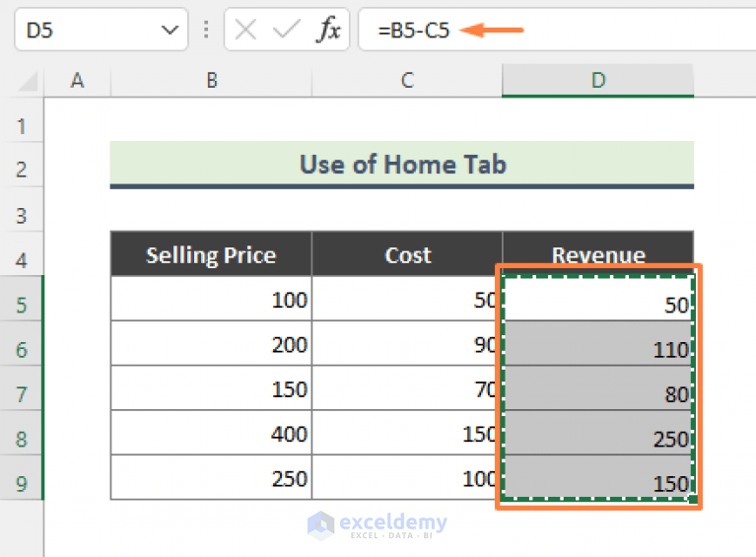Select Selling Price cell 250 in row 9
Viewport: 756px width, 557px height.
[211, 477]
